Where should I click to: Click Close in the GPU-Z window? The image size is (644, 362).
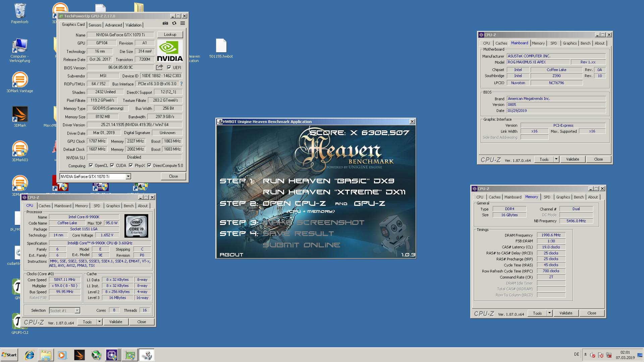pos(173,176)
